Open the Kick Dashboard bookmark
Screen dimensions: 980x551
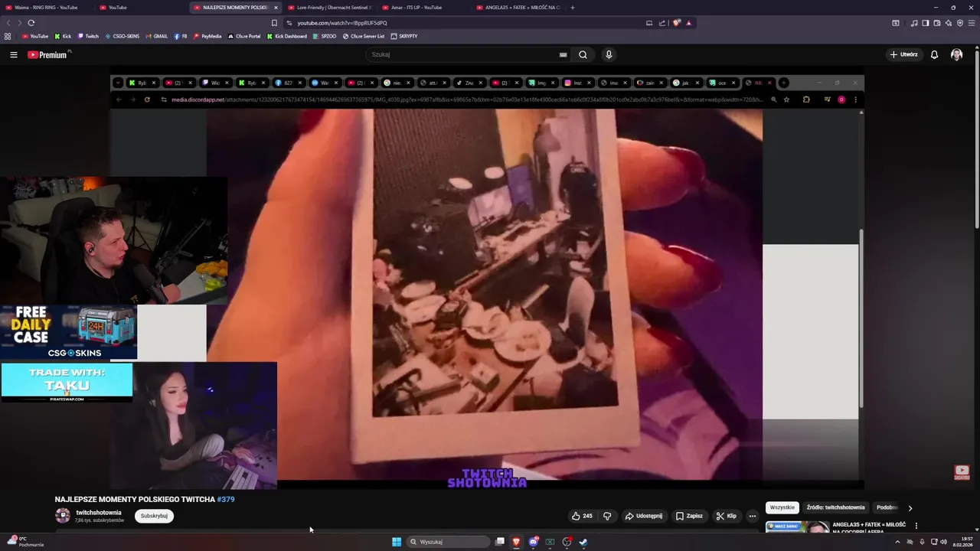point(287,36)
